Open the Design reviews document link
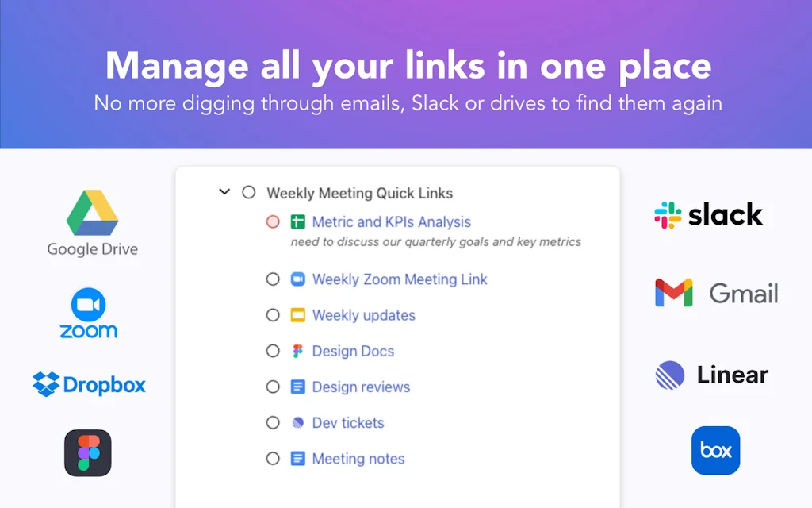Image resolution: width=812 pixels, height=508 pixels. [361, 387]
